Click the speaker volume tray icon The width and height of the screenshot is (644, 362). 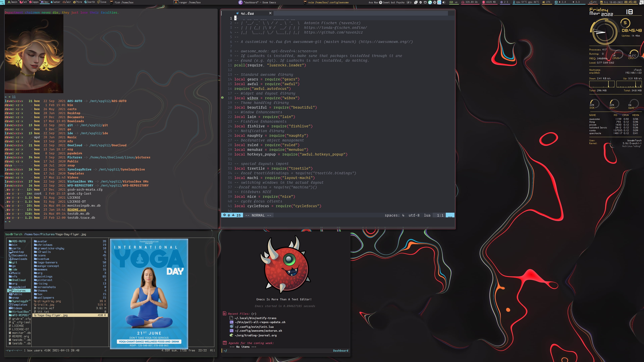click(x=444, y=3)
